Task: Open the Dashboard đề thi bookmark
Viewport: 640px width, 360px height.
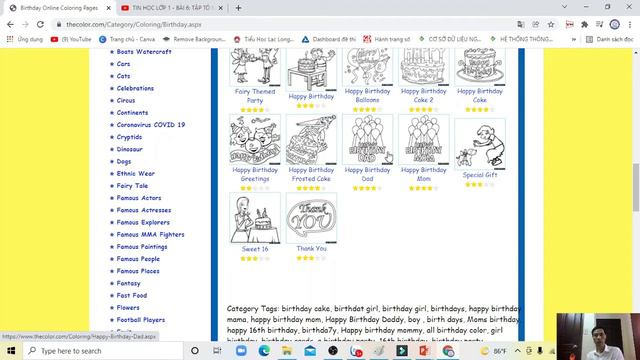Action: tap(329, 39)
